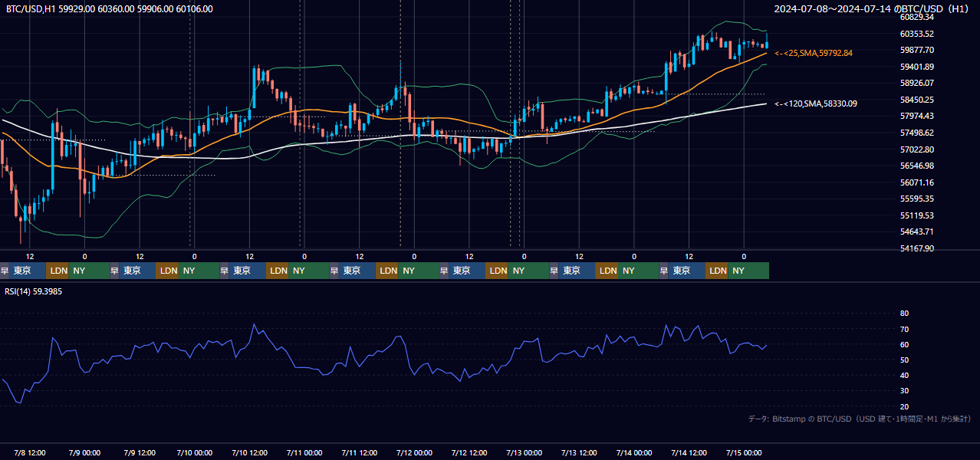This screenshot has width=980, height=460.
Task: Select time axis label 7/12 12:00
Action: click(x=469, y=452)
